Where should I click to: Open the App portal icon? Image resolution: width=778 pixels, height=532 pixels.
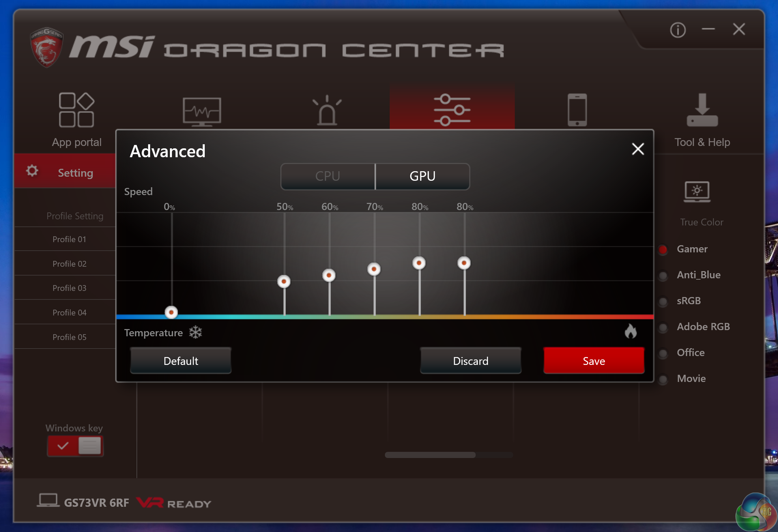[x=76, y=110]
